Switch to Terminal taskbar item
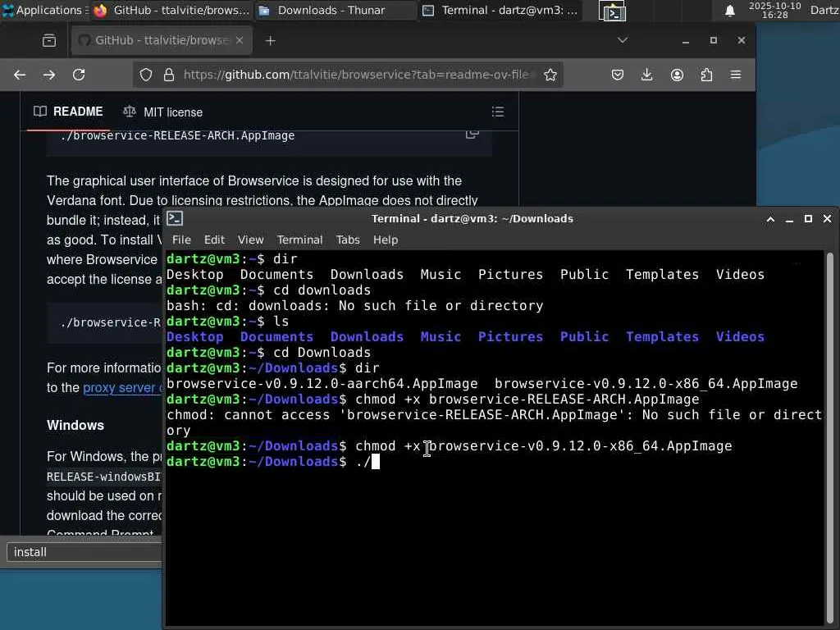Screen dimensions: 840x630 tap(500, 10)
